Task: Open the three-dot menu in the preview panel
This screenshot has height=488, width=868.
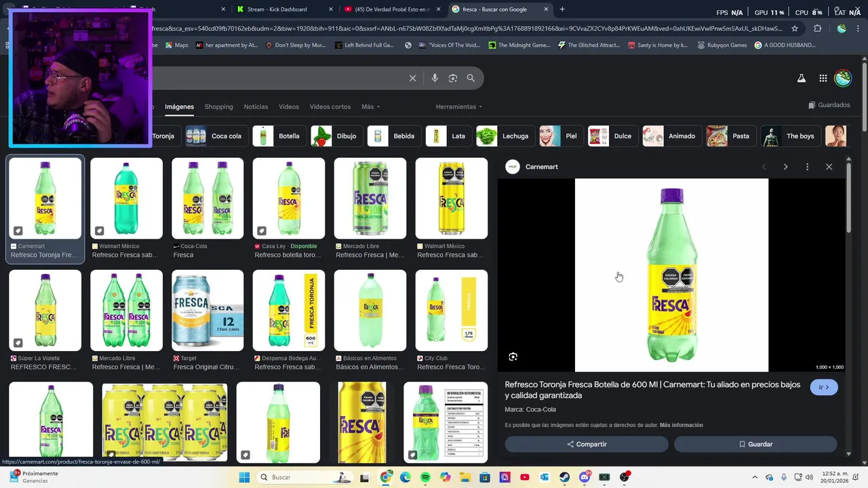Action: [x=807, y=167]
